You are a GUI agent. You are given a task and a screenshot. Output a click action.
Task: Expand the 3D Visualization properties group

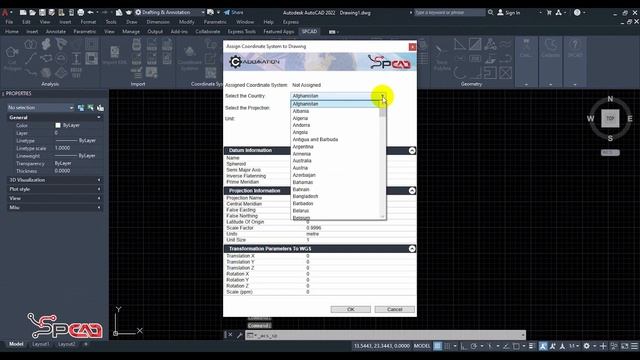tap(99, 180)
